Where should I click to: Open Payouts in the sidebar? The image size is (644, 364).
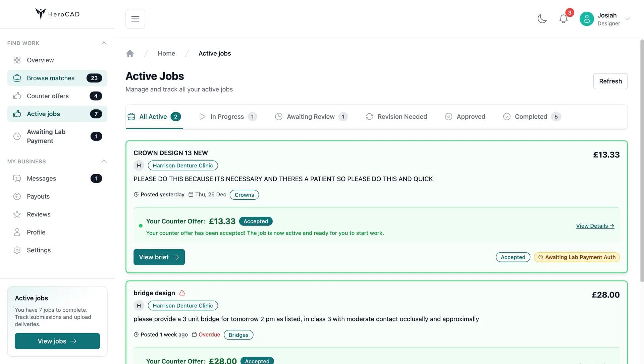pos(38,196)
